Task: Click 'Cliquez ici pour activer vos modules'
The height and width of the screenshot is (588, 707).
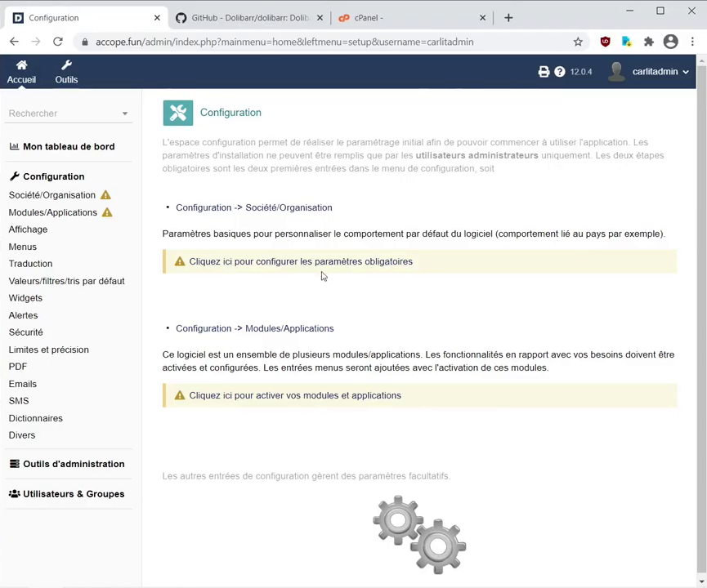Action: point(295,395)
